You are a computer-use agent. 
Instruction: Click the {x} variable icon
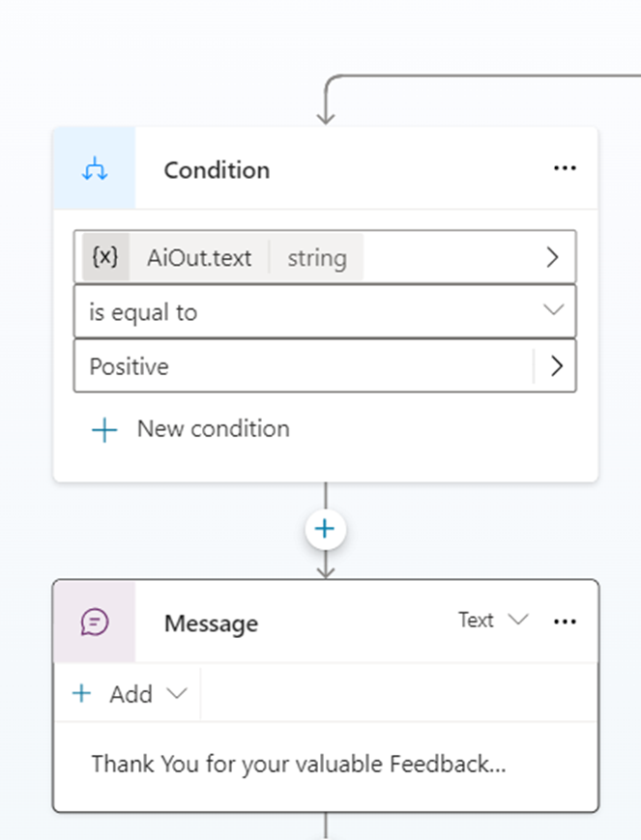coord(104,257)
